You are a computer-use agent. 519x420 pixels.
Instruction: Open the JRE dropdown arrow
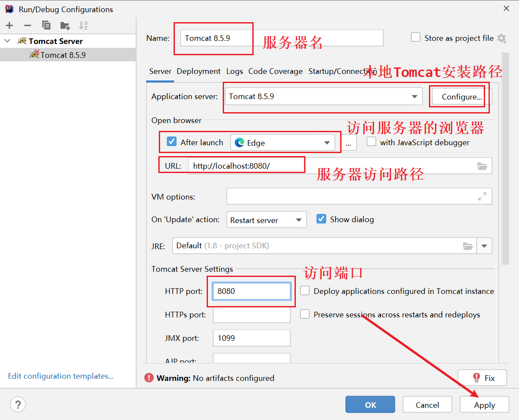[x=484, y=246]
